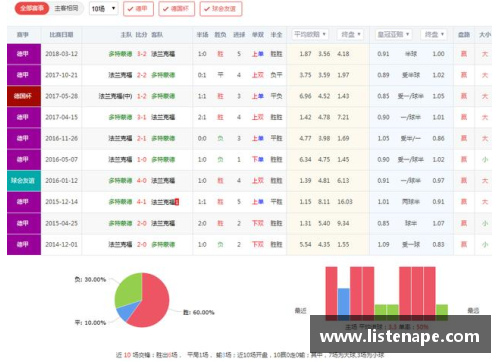Screen dimensions: 500x362
Task: Uncheck the 球会友谊 friendly matches checkbox
Action: (221, 9)
